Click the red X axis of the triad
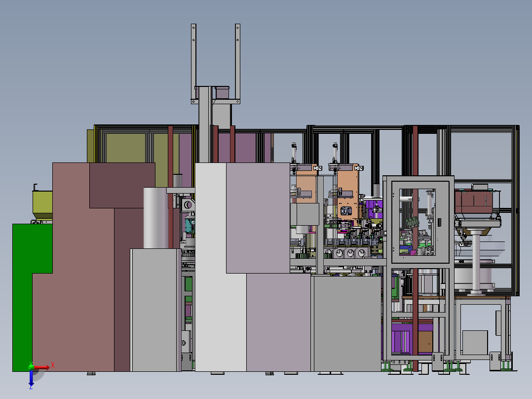The width and height of the screenshot is (532, 399). pyautogui.click(x=41, y=367)
